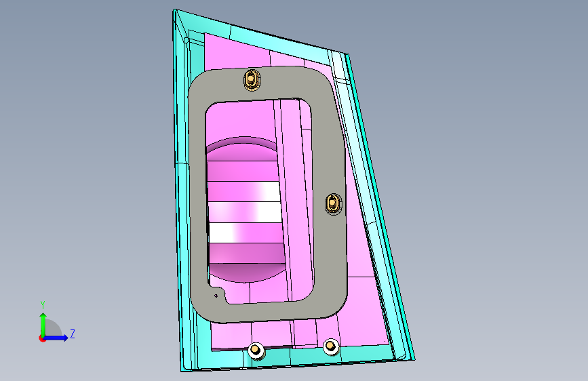Click the "Z" axis label

point(73,334)
